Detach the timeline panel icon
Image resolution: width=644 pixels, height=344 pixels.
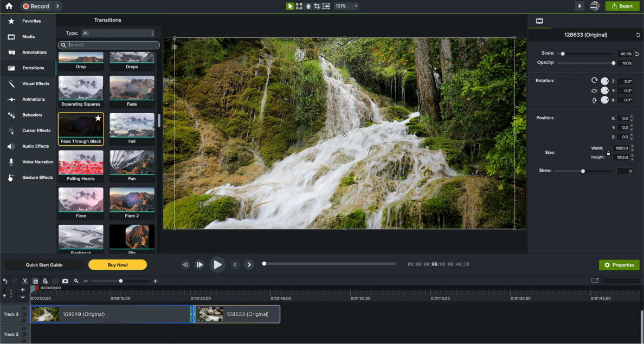[x=595, y=281]
